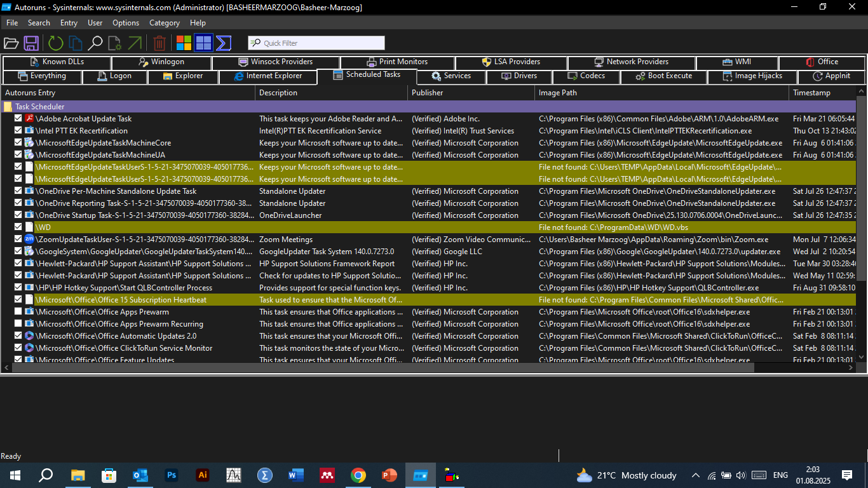This screenshot has width=868, height=488.
Task: Open the folder icon to load a file
Action: (x=11, y=43)
